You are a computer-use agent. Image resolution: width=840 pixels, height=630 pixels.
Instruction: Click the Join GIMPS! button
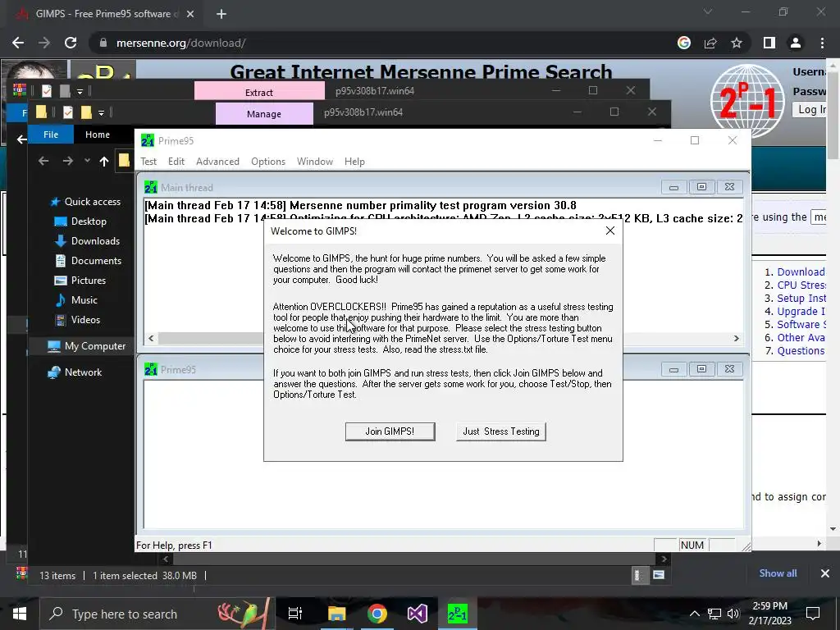pos(390,431)
